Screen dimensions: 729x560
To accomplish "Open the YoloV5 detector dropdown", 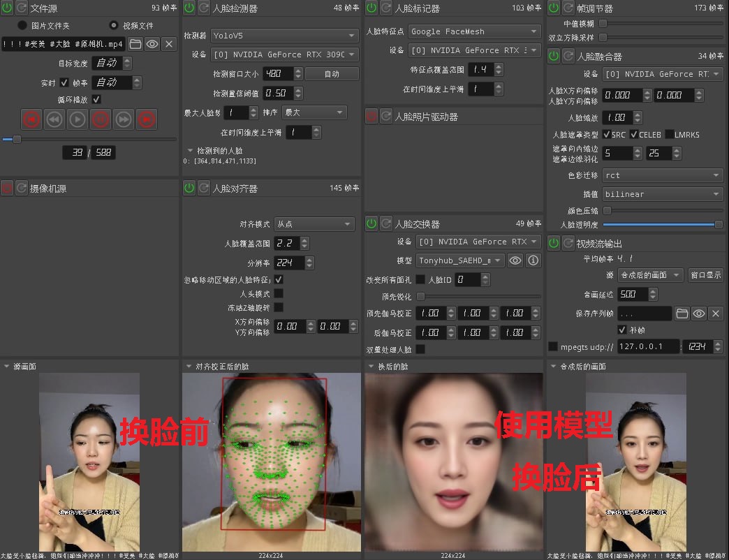I will [283, 35].
